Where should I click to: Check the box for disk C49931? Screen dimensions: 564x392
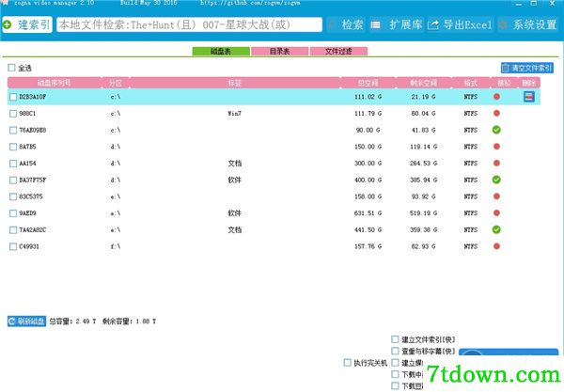point(13,246)
